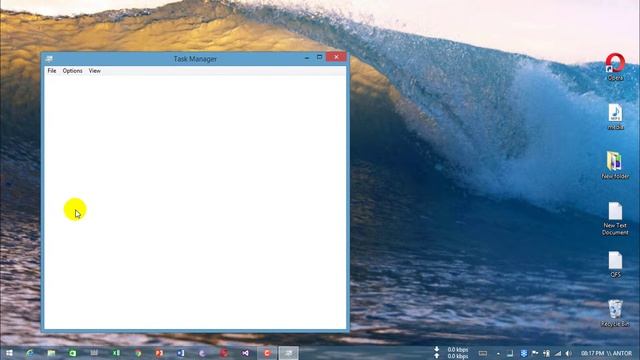Maximize the Task Manager window
This screenshot has height=360, width=640.
pyautogui.click(x=320, y=58)
